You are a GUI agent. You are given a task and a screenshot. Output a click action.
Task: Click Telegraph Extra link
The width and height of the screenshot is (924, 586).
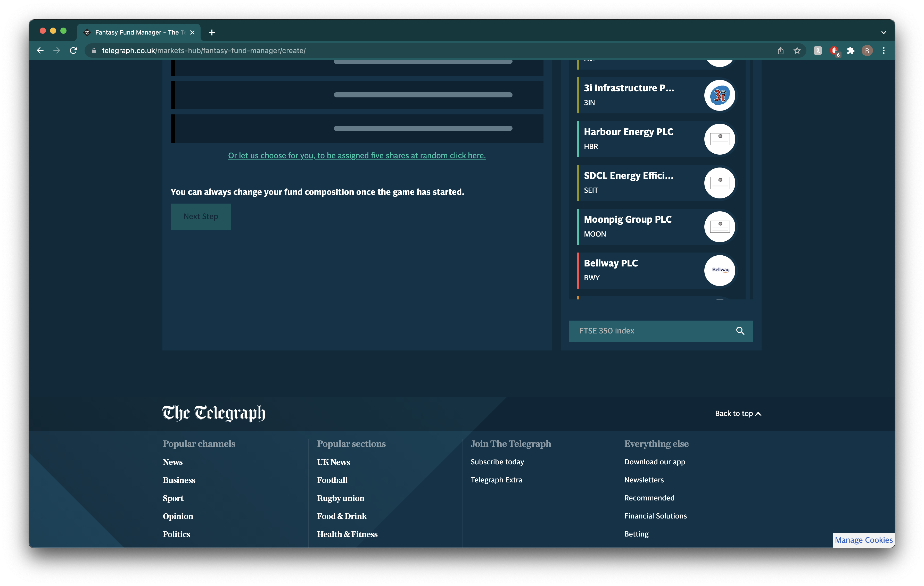coord(497,480)
